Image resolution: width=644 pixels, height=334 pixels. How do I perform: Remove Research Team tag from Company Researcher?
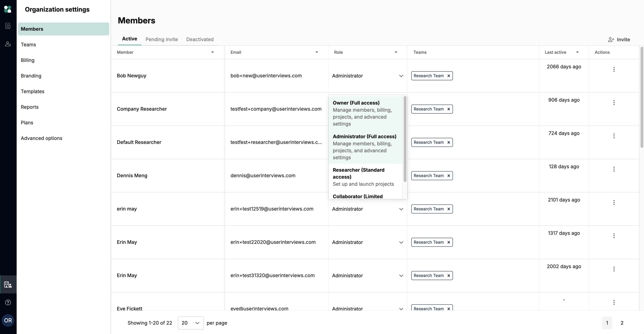(449, 109)
